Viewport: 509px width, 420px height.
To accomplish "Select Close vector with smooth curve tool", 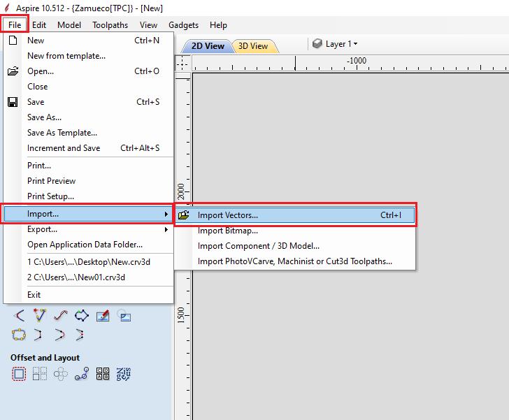I will click(x=59, y=335).
